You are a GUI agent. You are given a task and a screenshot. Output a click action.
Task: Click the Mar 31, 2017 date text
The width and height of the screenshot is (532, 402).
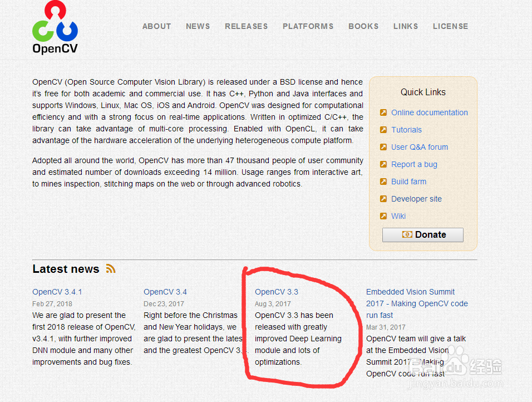(x=386, y=327)
